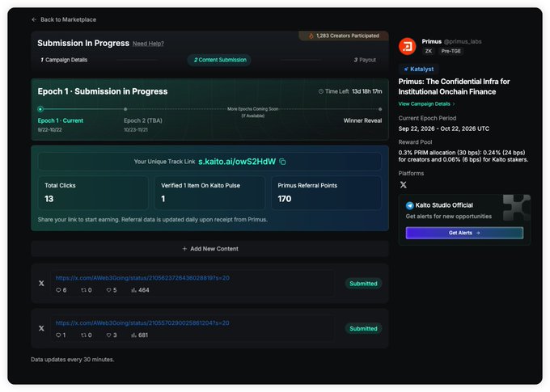Click the retweet icon on first post
Viewport: 550px width, 392px height.
point(83,290)
